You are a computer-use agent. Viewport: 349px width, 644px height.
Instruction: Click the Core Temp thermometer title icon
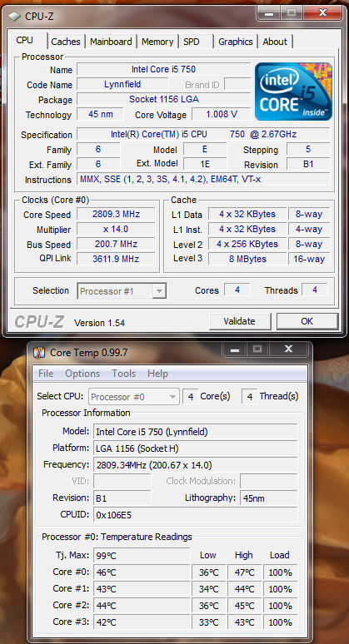(39, 353)
